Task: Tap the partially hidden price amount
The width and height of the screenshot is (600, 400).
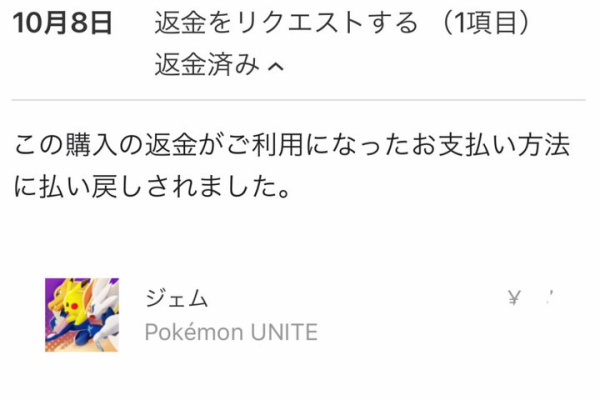Action: tap(549, 296)
